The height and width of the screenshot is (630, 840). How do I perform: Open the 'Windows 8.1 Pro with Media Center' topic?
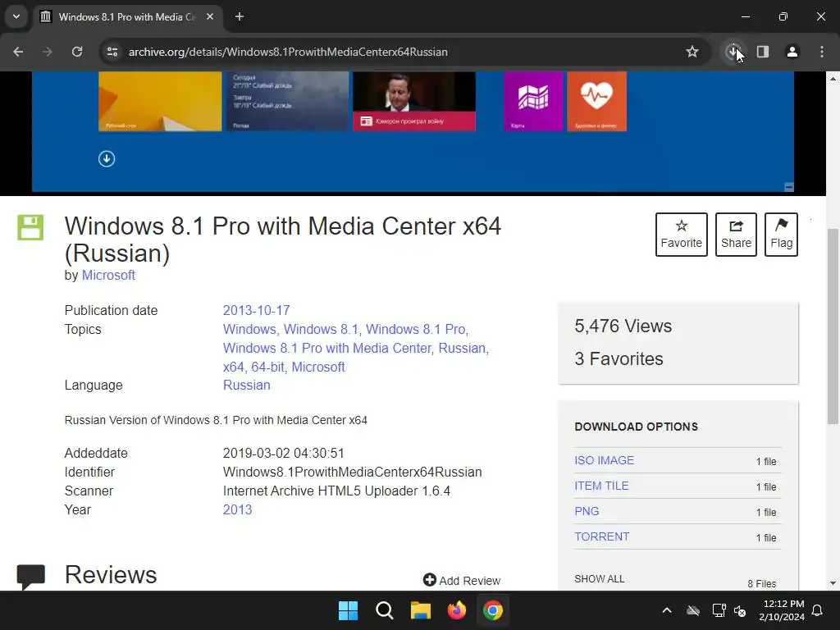[x=326, y=348]
